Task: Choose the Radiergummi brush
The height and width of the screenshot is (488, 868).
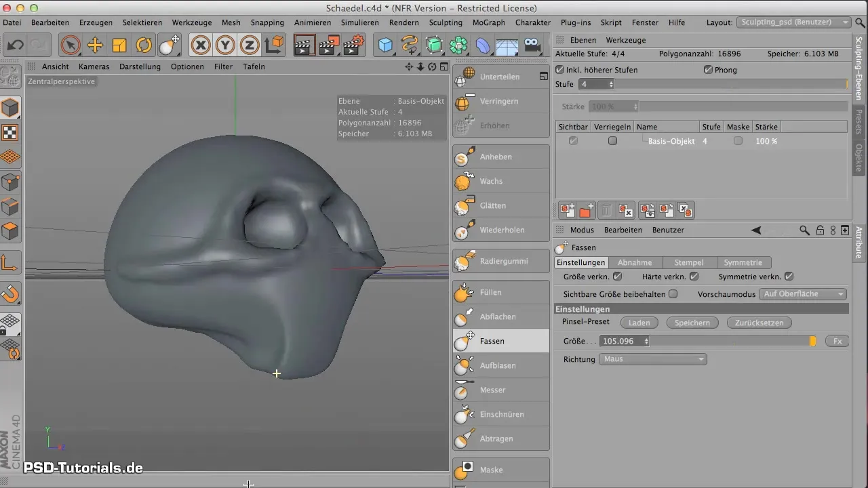Action: pyautogui.click(x=501, y=261)
